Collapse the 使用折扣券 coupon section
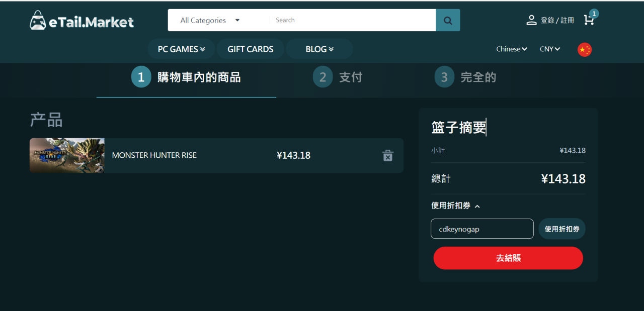 click(456, 205)
